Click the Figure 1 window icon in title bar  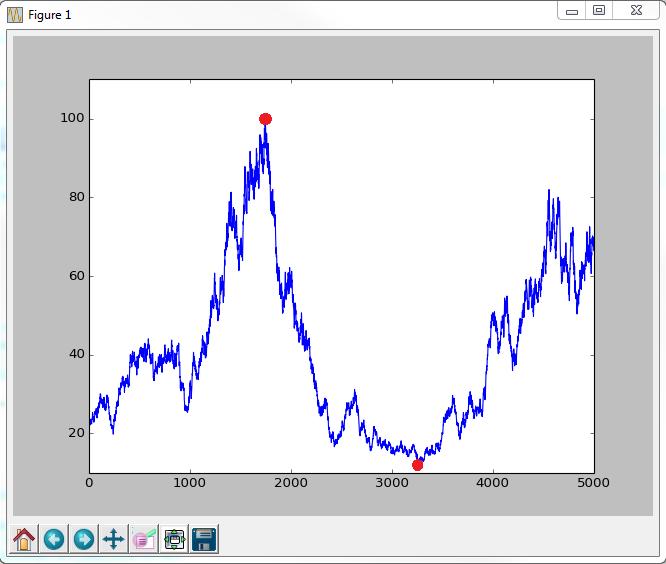(15, 15)
